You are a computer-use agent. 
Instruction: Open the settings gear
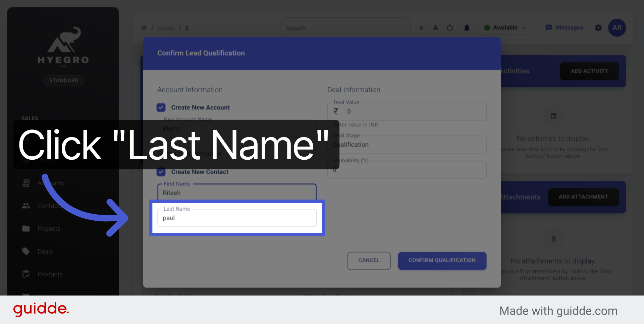(x=598, y=28)
